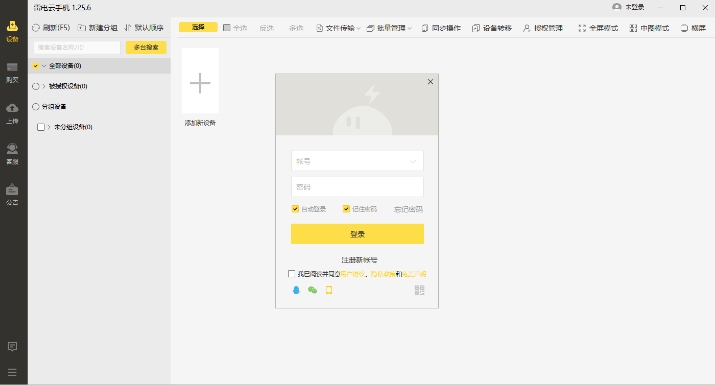
Task: Open the hamburger menu at sidebar bottom
Action: 12,372
